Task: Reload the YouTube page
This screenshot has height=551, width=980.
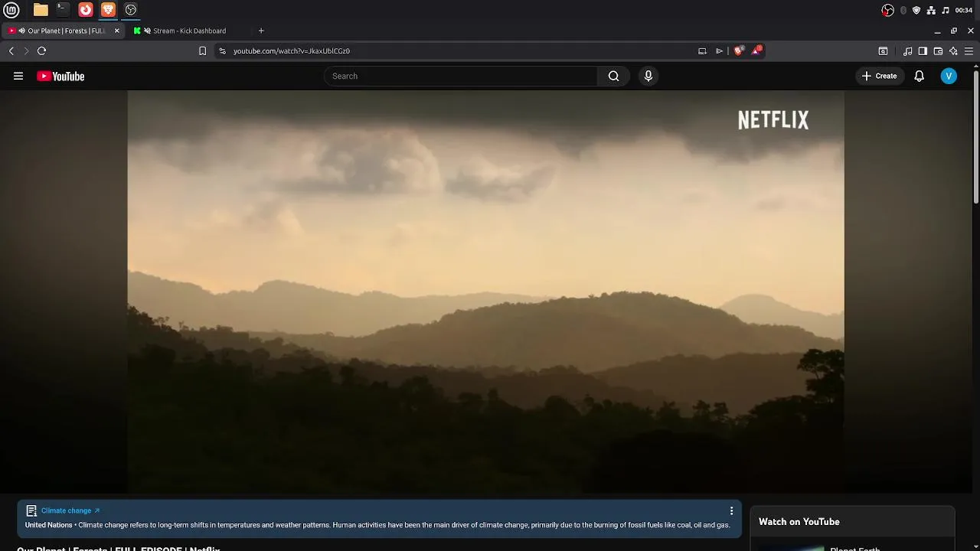Action: (x=41, y=51)
